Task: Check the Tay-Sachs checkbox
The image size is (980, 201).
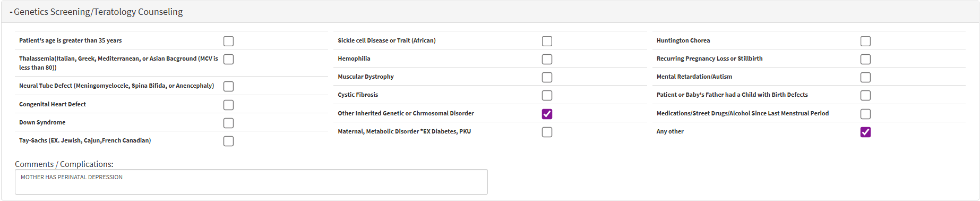Action: click(228, 141)
